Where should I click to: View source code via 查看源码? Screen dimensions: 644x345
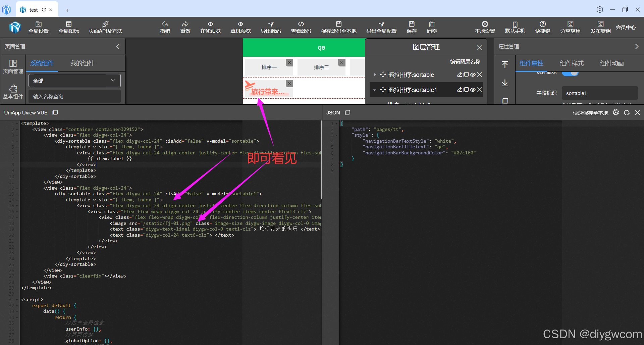pyautogui.click(x=301, y=28)
